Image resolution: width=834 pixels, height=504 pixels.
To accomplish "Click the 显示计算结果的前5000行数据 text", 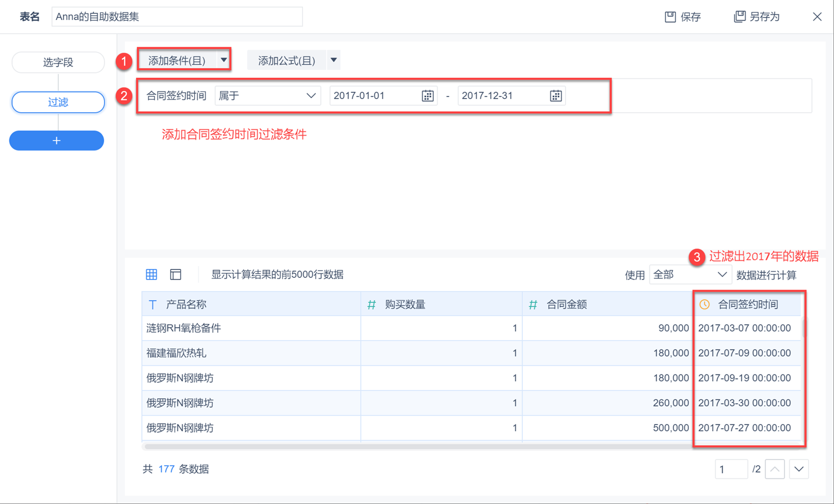I will click(x=277, y=275).
